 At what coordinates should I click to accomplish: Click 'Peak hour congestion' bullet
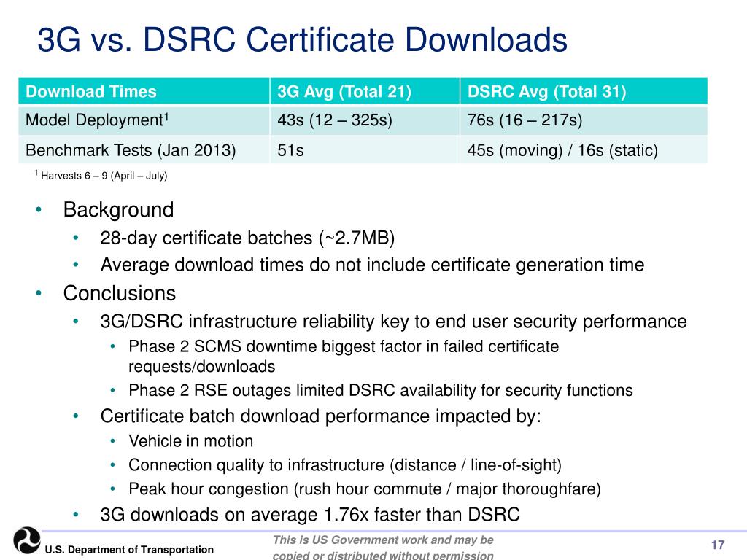[365, 489]
